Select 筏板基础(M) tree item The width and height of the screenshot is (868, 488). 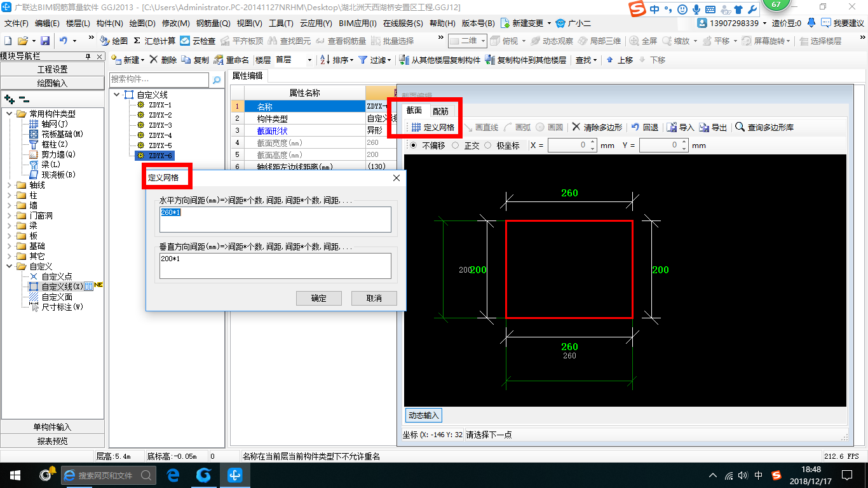click(62, 134)
